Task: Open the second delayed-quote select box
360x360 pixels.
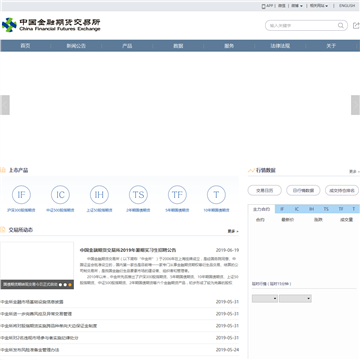Action: [295, 298]
